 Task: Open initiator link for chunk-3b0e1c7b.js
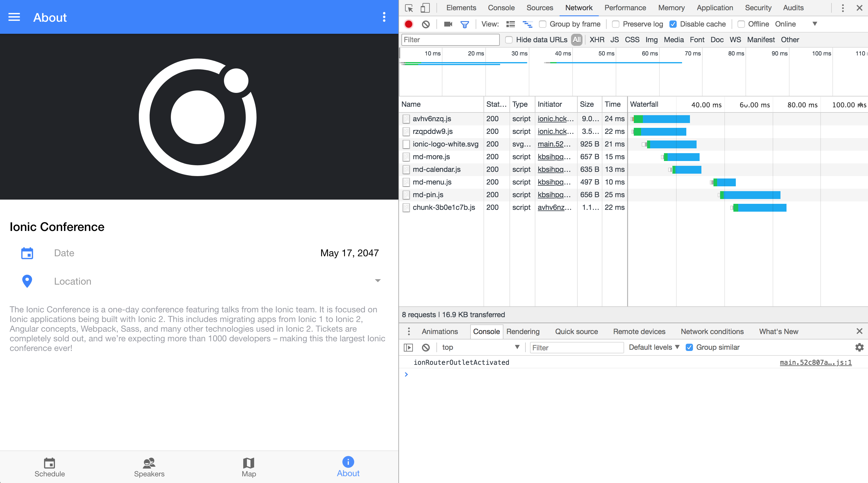[554, 208]
